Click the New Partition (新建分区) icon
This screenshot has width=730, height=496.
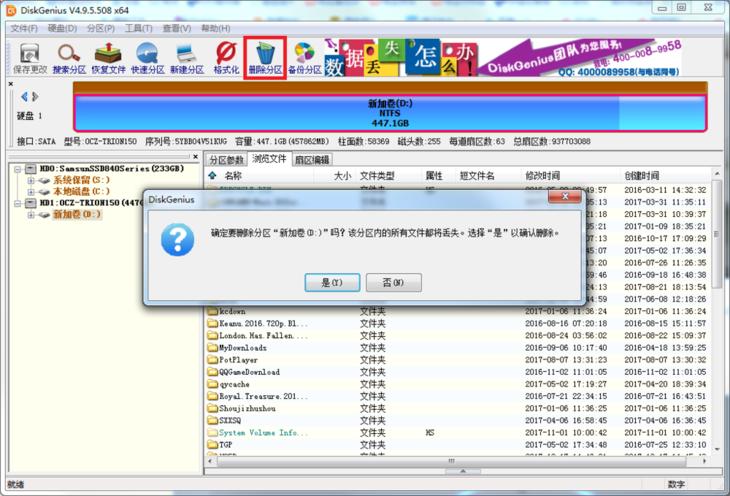187,58
